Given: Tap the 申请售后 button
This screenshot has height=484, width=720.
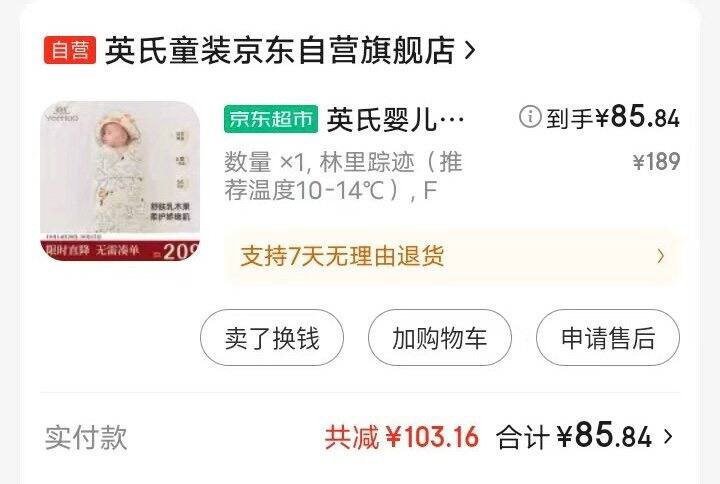Looking at the screenshot, I should pyautogui.click(x=608, y=338).
